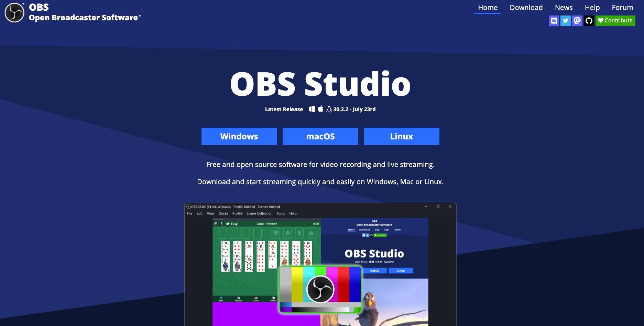Click the green Contribute button
This screenshot has height=326, width=644.
615,21
